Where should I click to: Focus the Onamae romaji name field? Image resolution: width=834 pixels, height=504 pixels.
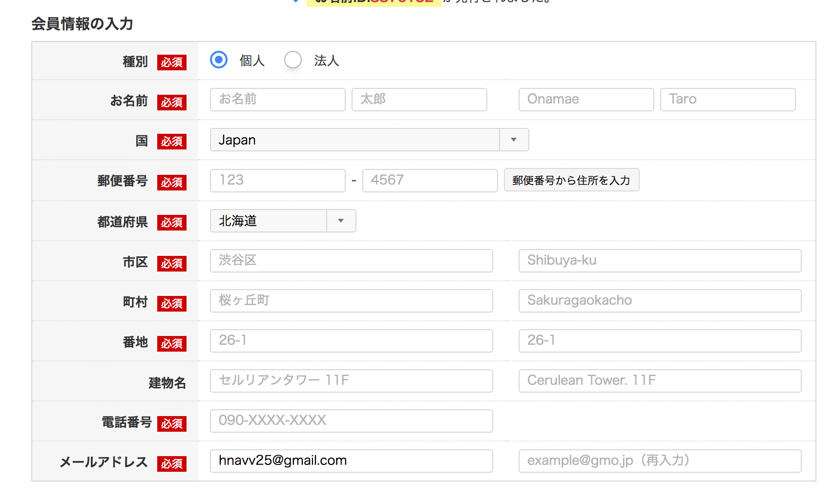[x=586, y=100]
